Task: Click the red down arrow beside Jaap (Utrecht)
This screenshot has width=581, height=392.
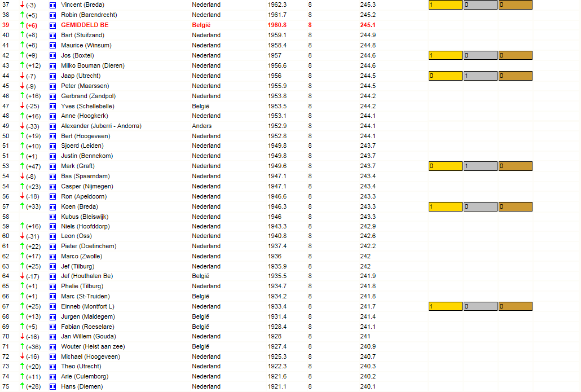Action: coord(22,76)
